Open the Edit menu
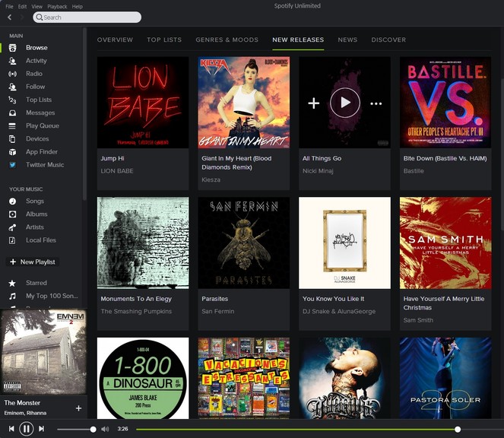The width and height of the screenshot is (504, 438). pos(22,6)
